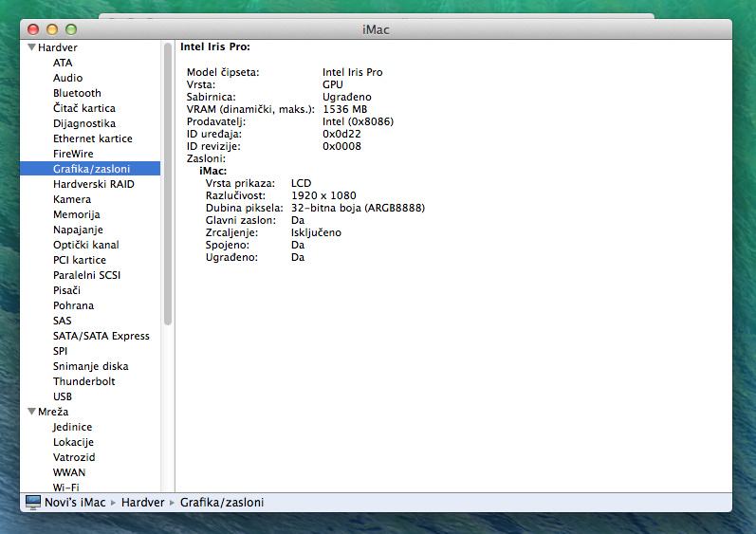Screen dimensions: 756x534
Task: Select the Kamera item
Action: pos(72,199)
